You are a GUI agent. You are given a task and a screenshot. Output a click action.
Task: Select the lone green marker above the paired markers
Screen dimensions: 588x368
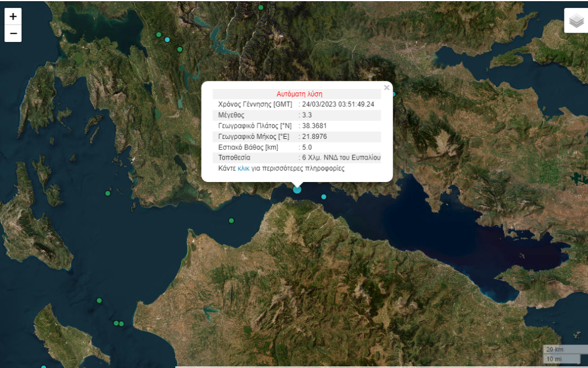(x=99, y=300)
